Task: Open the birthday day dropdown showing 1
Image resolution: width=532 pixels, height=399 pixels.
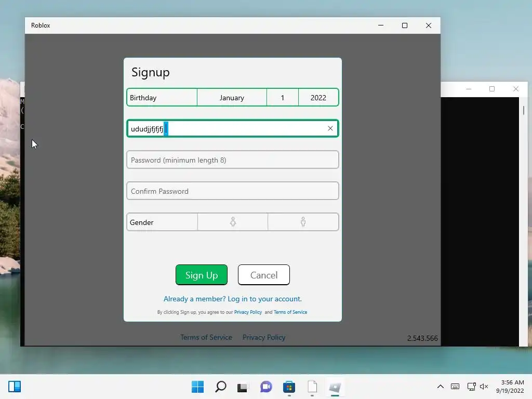Action: click(282, 98)
